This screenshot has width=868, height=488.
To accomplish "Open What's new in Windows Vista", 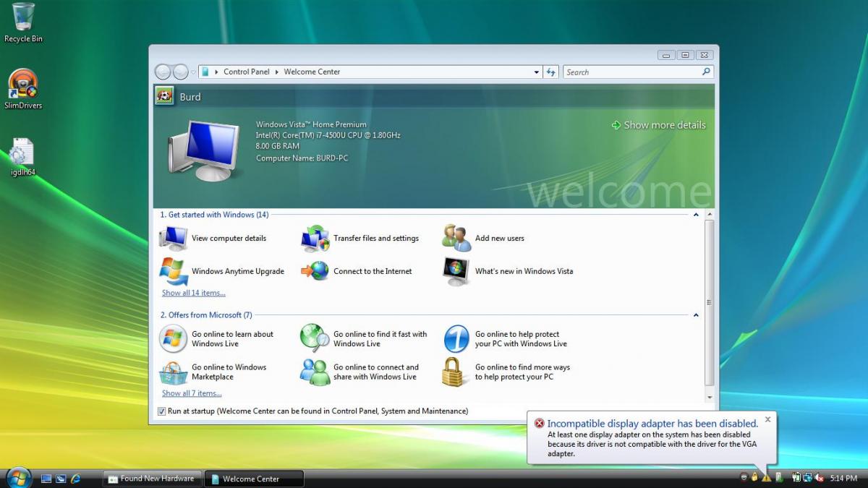I will (x=507, y=271).
